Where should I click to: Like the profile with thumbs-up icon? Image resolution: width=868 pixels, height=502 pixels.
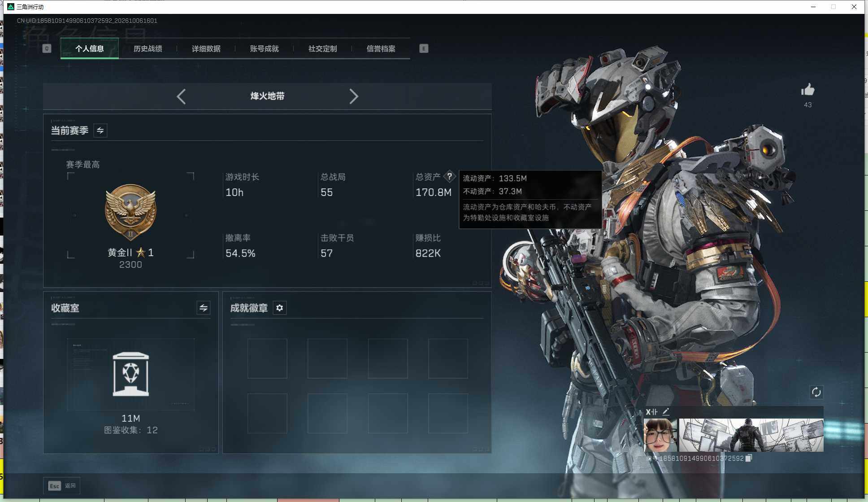pyautogui.click(x=807, y=90)
